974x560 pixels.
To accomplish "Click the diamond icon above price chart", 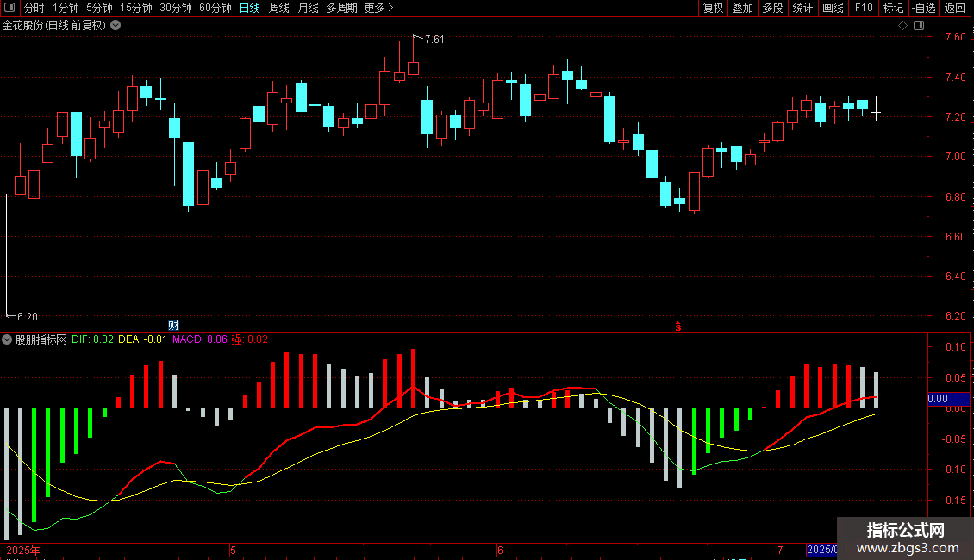I will coord(903,26).
